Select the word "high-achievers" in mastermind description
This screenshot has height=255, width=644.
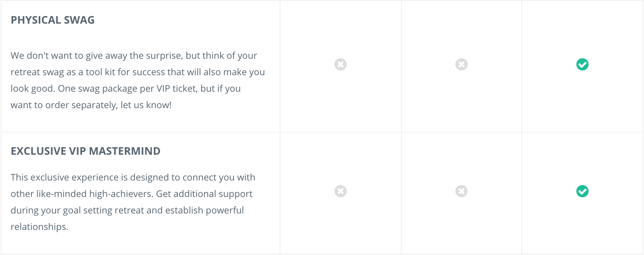(x=121, y=194)
